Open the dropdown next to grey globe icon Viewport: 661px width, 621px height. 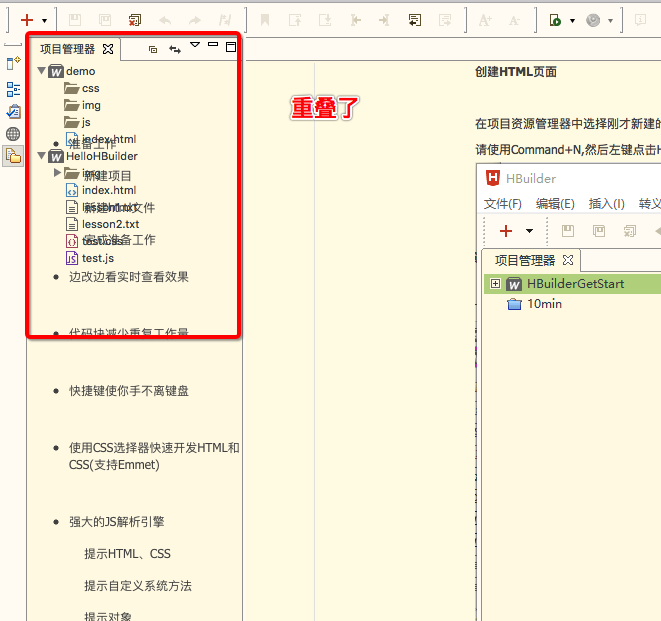(610, 21)
